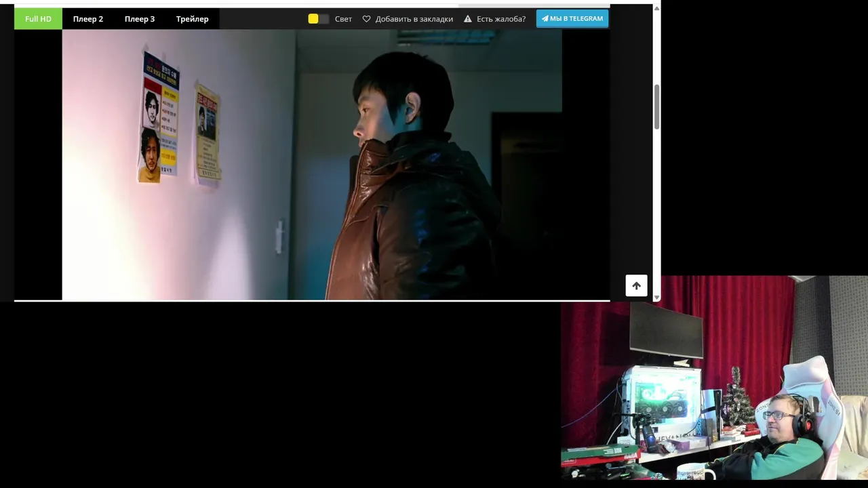
Task: Click the movie video frame
Action: click(x=312, y=165)
